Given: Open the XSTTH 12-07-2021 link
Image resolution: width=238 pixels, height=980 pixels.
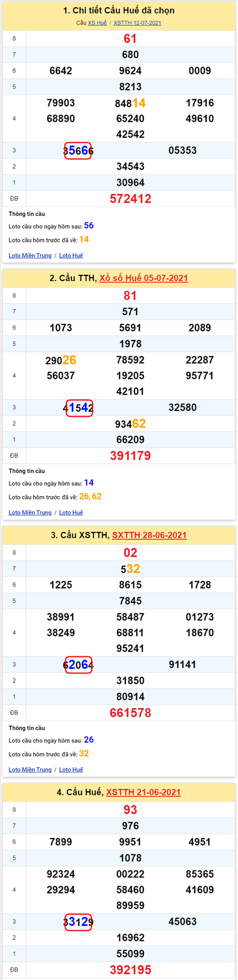Looking at the screenshot, I should [x=137, y=23].
